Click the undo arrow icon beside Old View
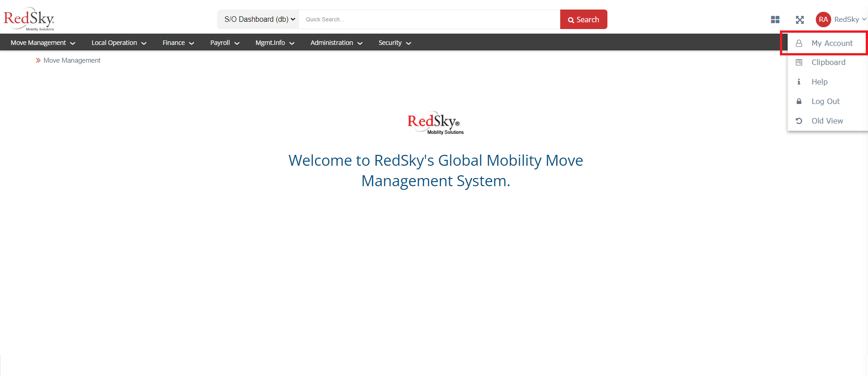Image resolution: width=868 pixels, height=376 pixels. (x=799, y=121)
